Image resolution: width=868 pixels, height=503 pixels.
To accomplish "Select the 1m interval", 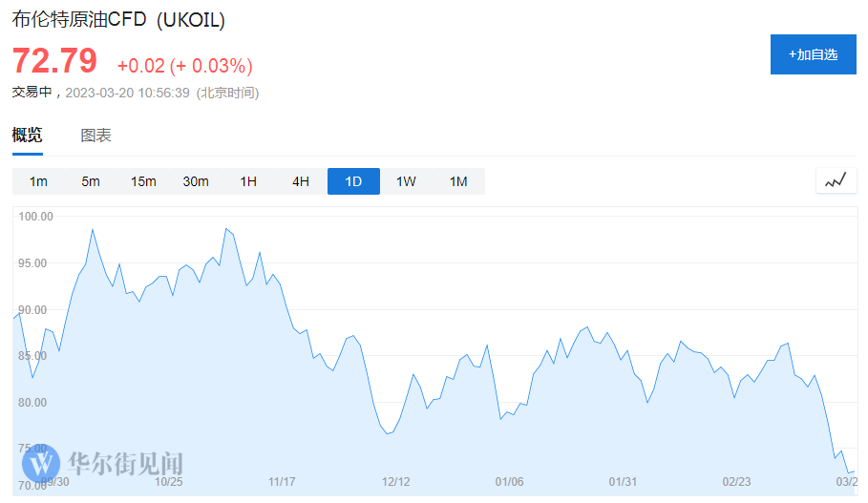I will (38, 181).
